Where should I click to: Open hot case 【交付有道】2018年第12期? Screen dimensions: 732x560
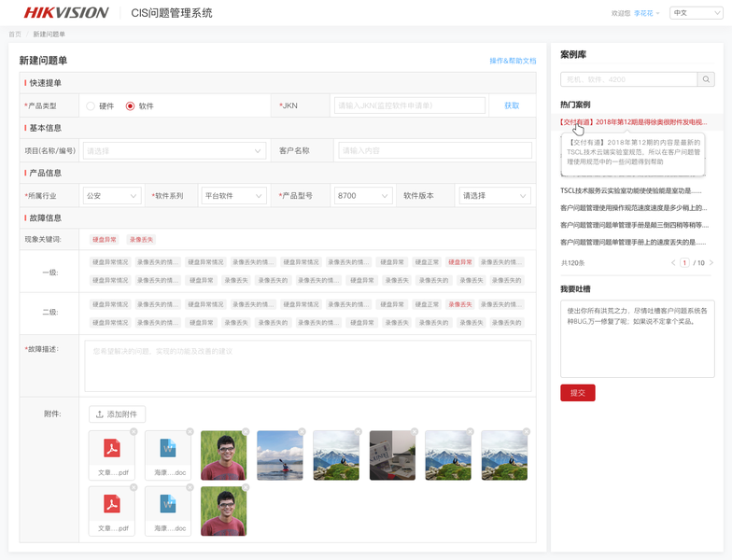(633, 121)
